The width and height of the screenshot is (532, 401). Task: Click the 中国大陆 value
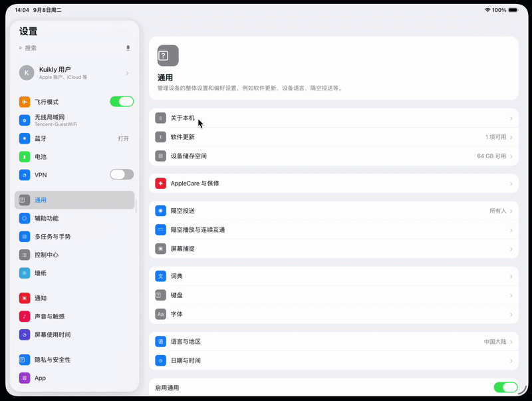[x=495, y=342]
